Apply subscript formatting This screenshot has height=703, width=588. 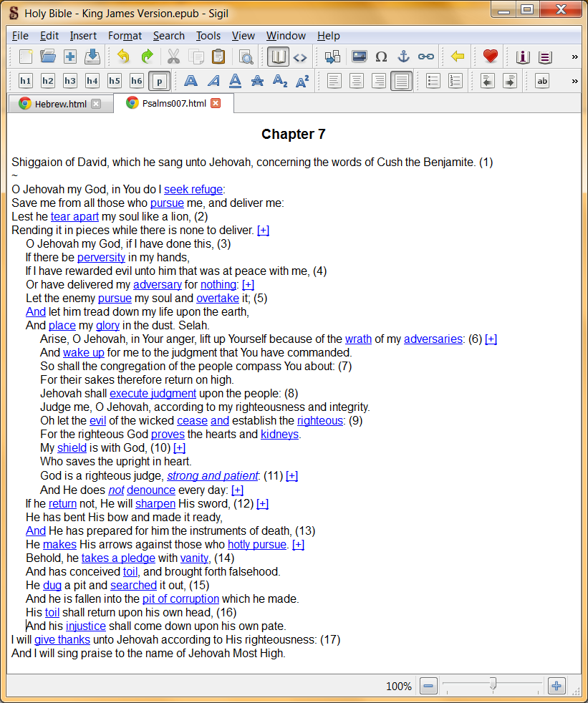click(x=280, y=81)
